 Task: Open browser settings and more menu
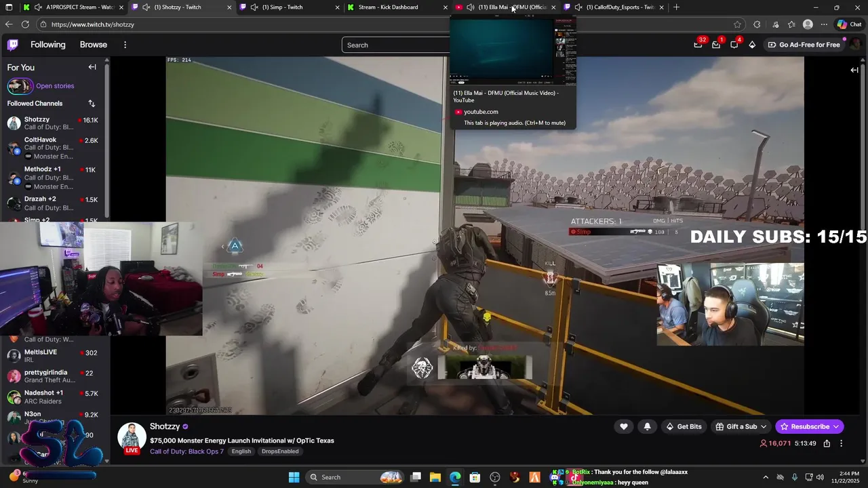pos(824,24)
